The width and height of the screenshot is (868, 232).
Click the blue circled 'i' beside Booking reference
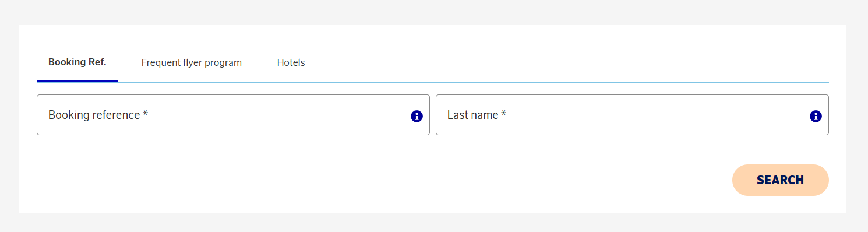(x=417, y=116)
